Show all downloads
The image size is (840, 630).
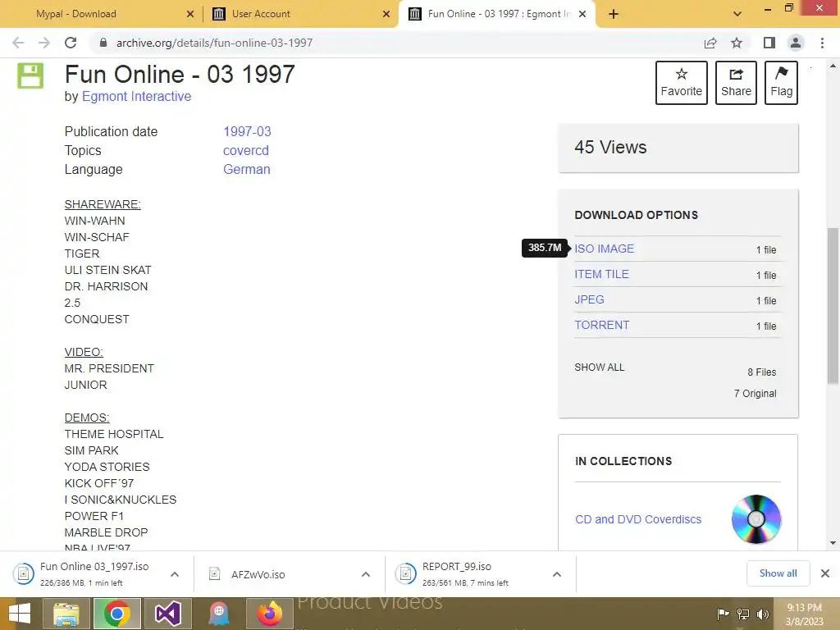click(778, 573)
